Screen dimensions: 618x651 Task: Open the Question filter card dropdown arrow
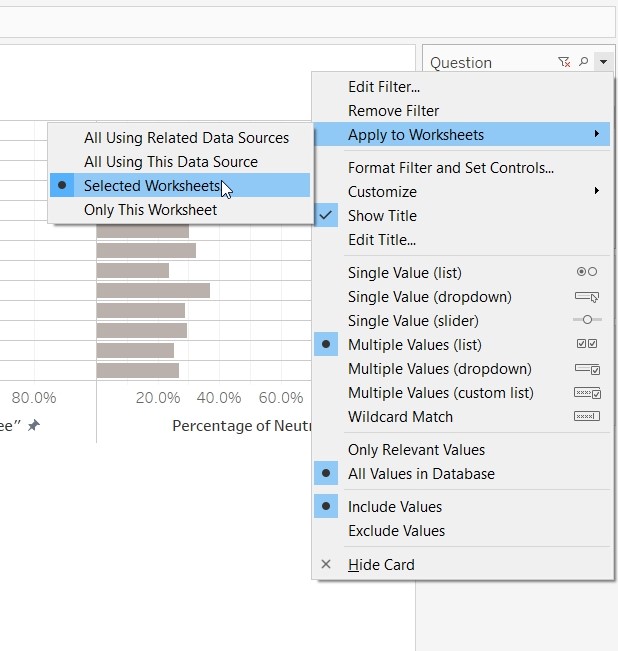point(603,62)
